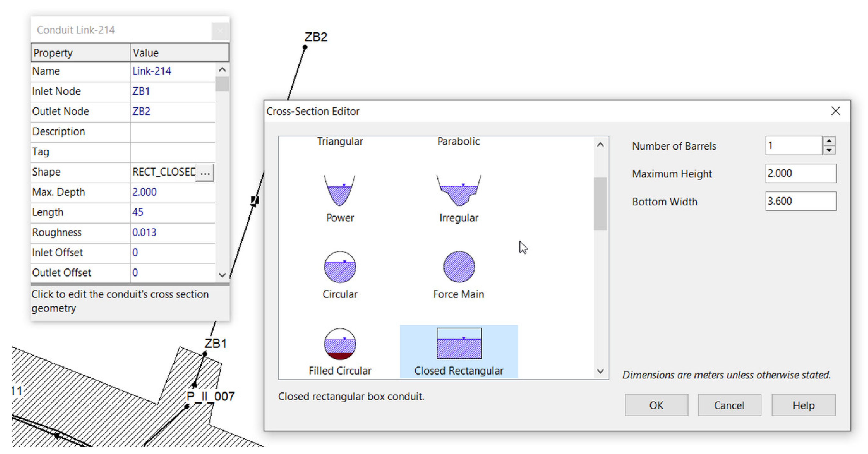Decrease Number of Barrels with down arrow

click(x=829, y=150)
